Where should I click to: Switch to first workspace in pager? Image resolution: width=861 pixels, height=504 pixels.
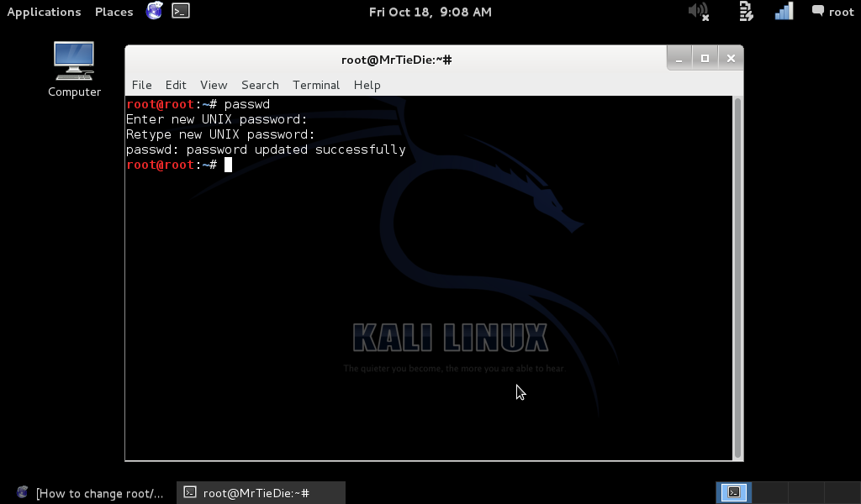(x=734, y=492)
